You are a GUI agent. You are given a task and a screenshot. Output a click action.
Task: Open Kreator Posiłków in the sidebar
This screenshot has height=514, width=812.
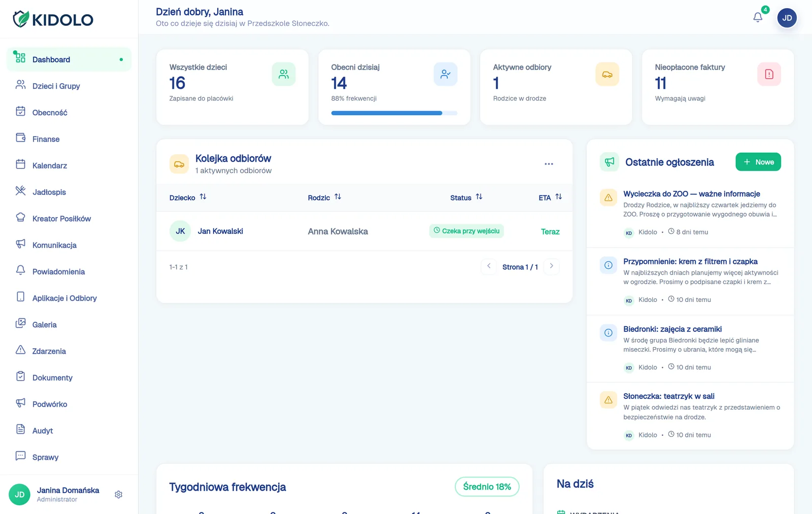[x=69, y=218]
